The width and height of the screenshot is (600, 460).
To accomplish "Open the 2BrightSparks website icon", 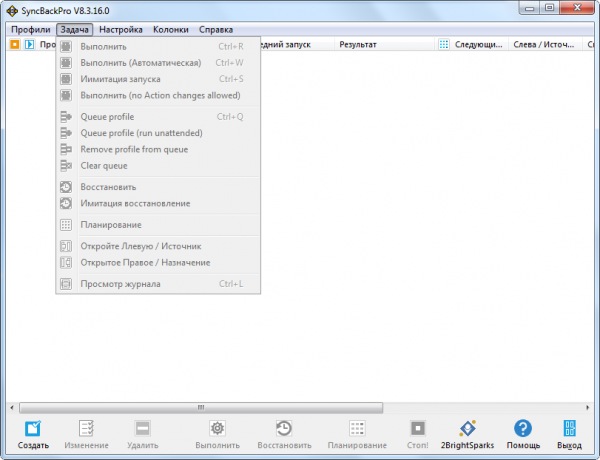I will pyautogui.click(x=468, y=429).
